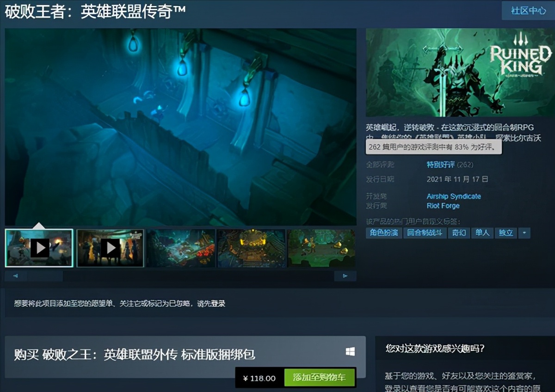Select the fourth screenshot thumbnail with golden lights
The width and height of the screenshot is (555, 392).
[x=251, y=248]
